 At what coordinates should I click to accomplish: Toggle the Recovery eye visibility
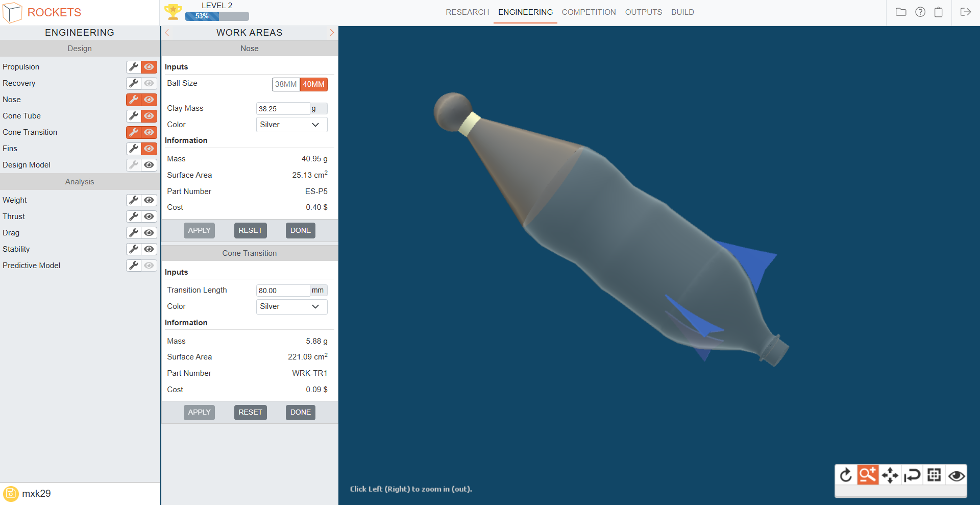point(149,83)
